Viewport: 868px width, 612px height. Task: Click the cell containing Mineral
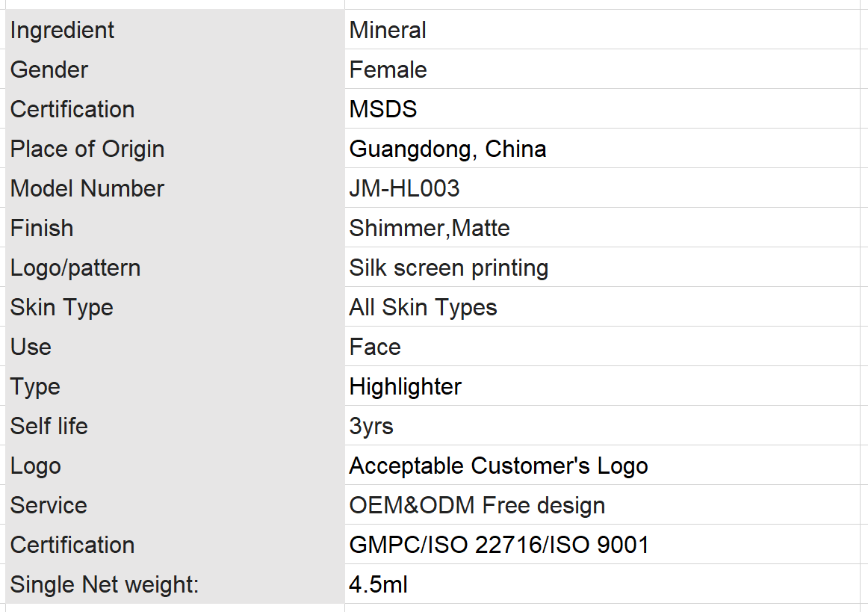click(x=602, y=29)
